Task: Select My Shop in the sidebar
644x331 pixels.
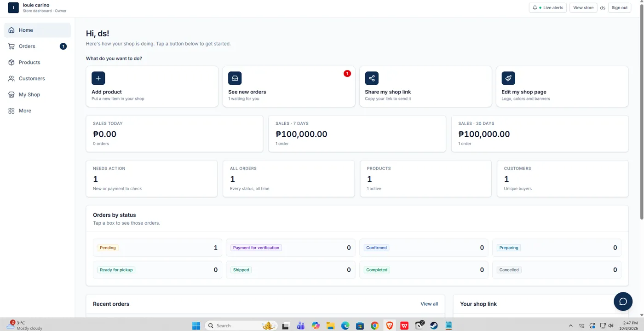Action: point(37,94)
